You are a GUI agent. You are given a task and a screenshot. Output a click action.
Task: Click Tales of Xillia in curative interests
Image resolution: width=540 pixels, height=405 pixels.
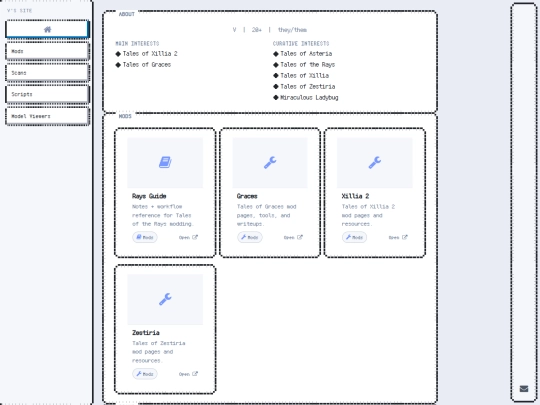304,75
